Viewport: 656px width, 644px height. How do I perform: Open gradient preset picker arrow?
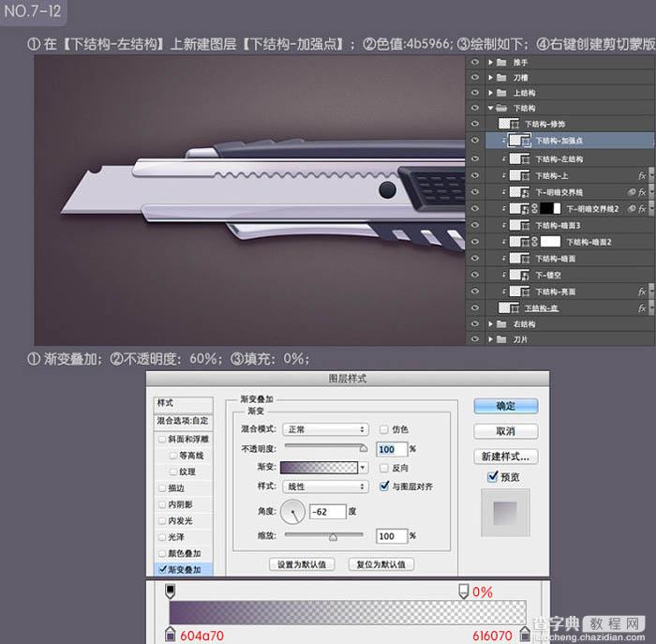(x=364, y=468)
